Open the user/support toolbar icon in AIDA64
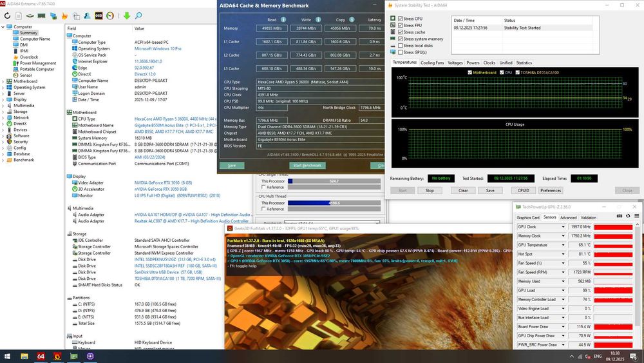This screenshot has width=644, height=363. [87, 15]
